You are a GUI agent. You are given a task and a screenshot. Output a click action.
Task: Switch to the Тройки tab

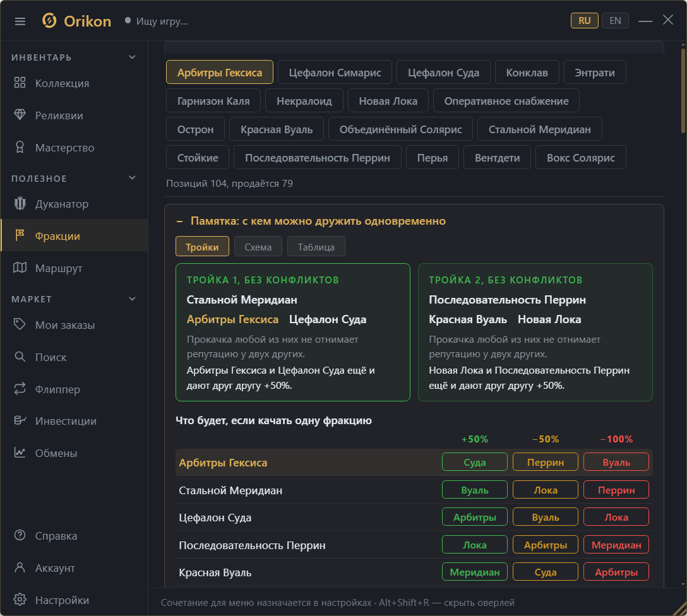[x=202, y=247]
